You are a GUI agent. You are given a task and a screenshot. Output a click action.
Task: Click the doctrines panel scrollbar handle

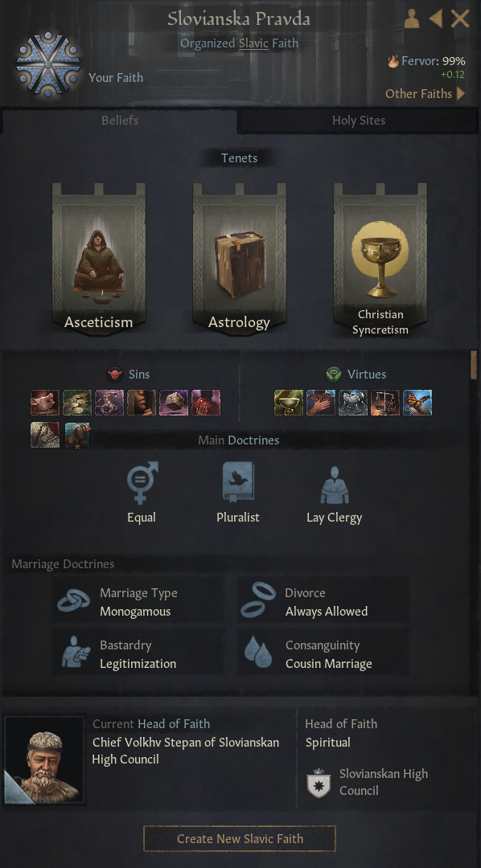coord(474,365)
